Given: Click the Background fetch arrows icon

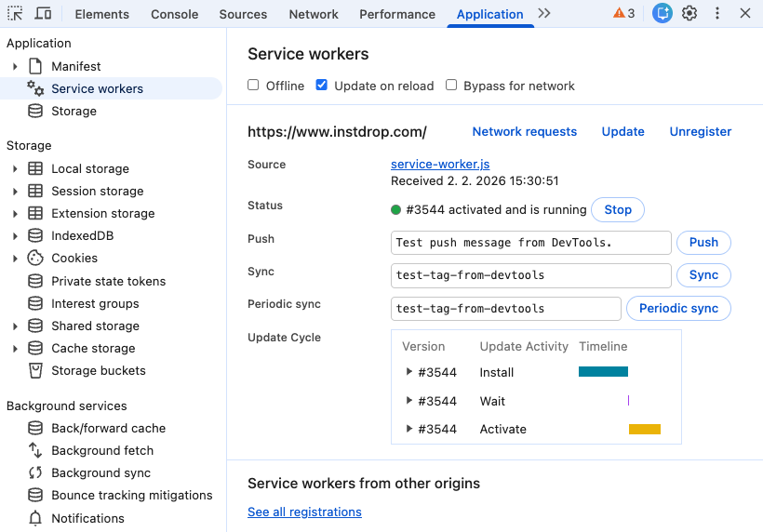Looking at the screenshot, I should pyautogui.click(x=35, y=450).
